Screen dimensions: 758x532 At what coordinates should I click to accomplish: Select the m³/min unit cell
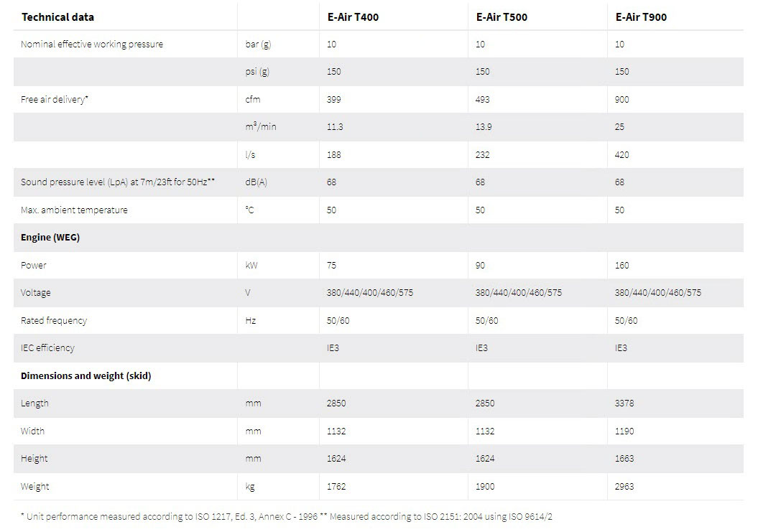(261, 126)
